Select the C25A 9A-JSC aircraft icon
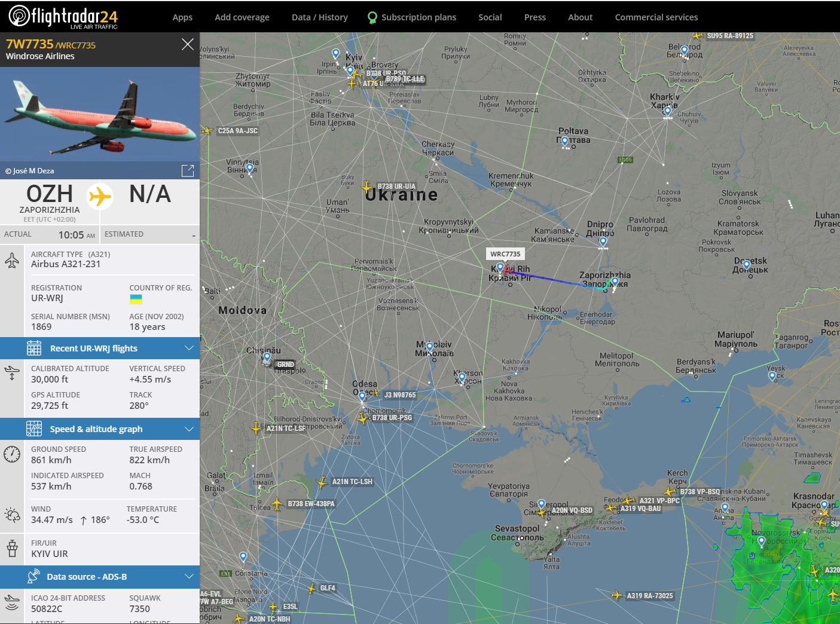Image resolution: width=840 pixels, height=624 pixels. (207, 130)
